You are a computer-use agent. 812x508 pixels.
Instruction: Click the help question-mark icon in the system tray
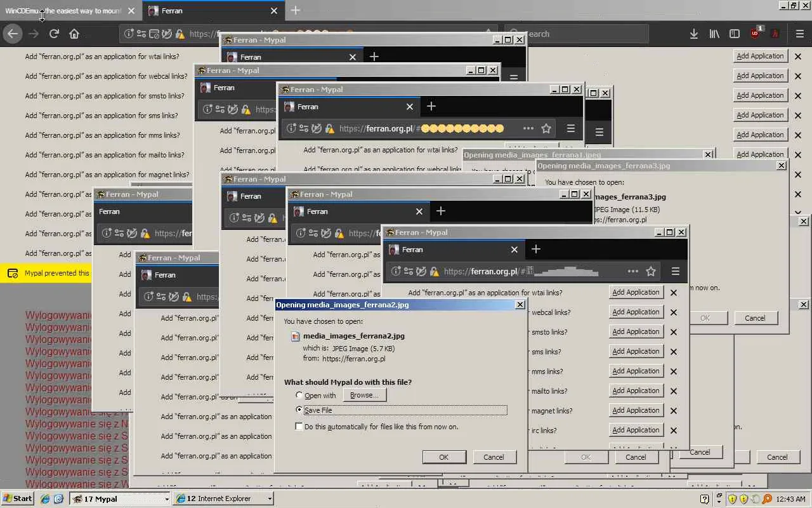pyautogui.click(x=704, y=498)
